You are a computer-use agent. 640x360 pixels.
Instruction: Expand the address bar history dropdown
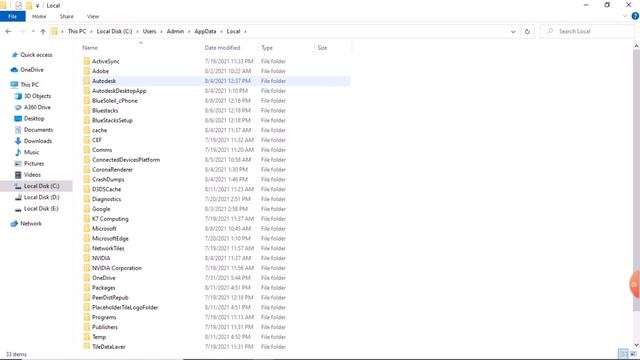point(513,31)
